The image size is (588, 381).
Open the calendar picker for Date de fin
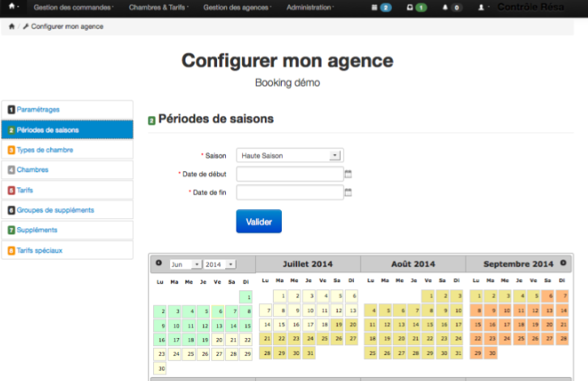[348, 192]
